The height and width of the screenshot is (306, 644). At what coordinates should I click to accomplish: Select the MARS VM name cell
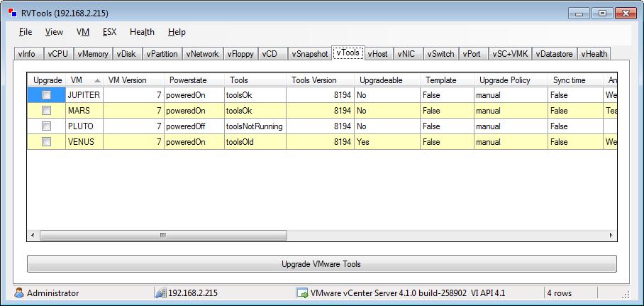[x=84, y=111]
